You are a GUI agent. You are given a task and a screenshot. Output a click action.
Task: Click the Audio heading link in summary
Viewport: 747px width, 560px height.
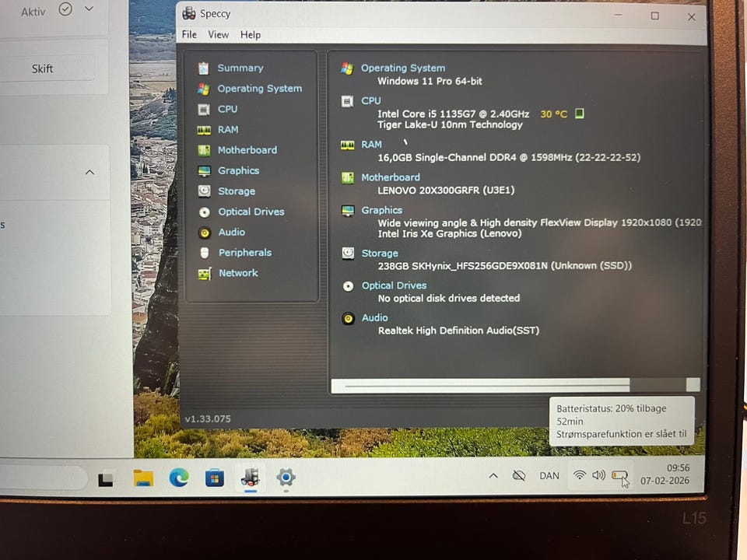click(374, 317)
